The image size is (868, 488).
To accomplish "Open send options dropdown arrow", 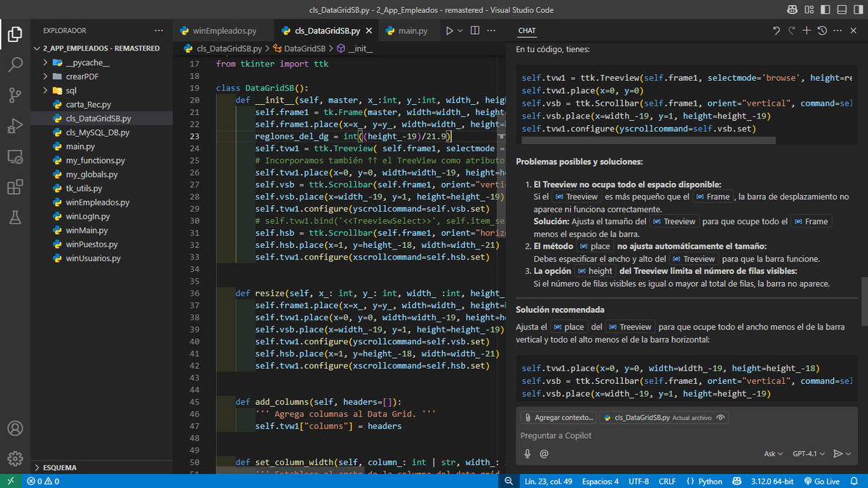I will (x=848, y=453).
